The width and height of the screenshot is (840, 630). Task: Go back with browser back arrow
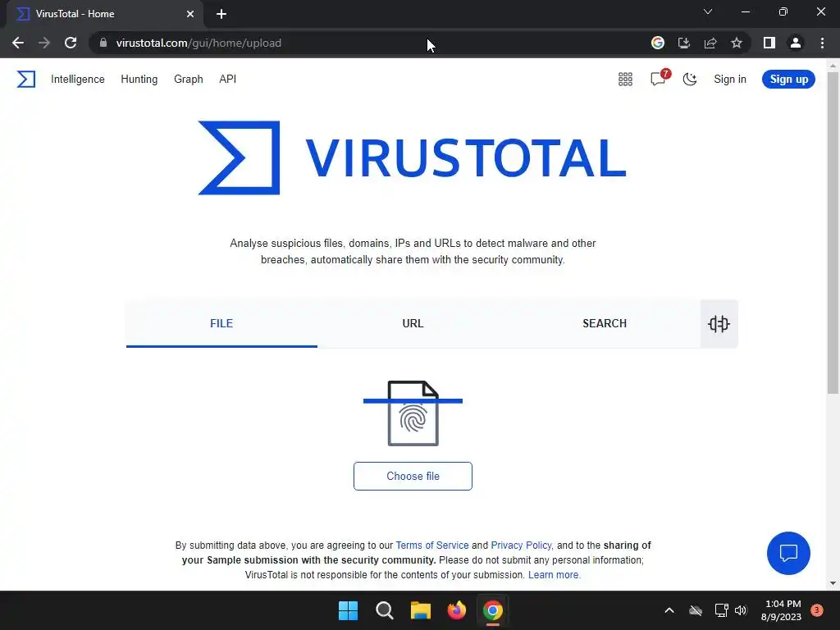(18, 43)
